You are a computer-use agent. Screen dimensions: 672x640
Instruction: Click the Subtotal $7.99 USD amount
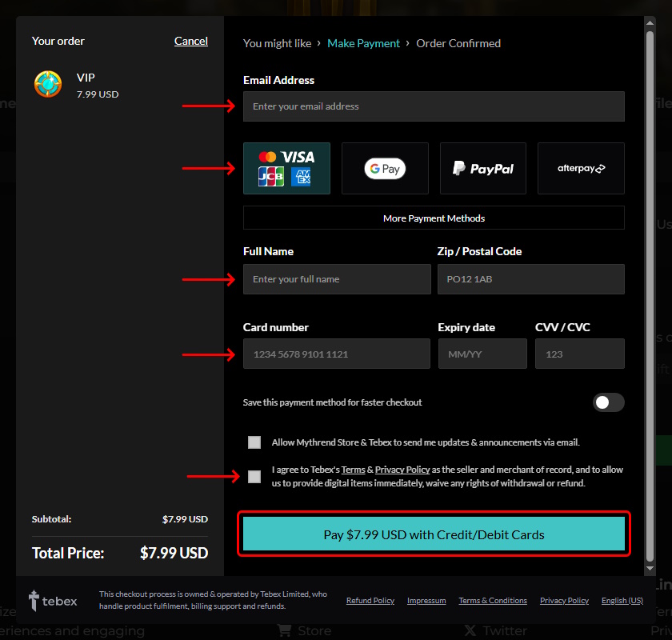point(185,519)
